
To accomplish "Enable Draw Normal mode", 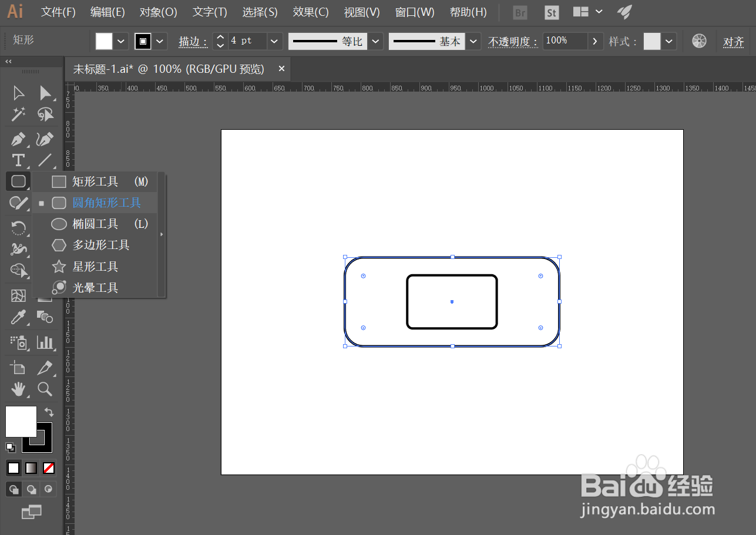I will (x=14, y=489).
